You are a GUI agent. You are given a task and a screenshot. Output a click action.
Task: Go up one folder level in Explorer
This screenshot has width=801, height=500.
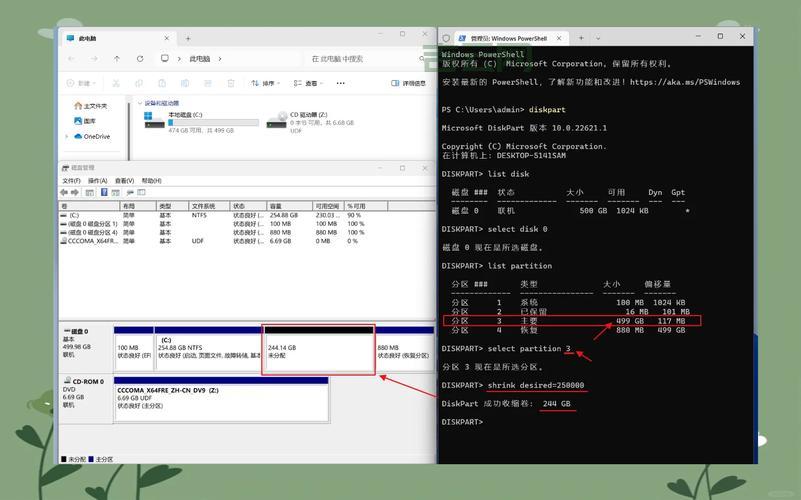tap(117, 59)
